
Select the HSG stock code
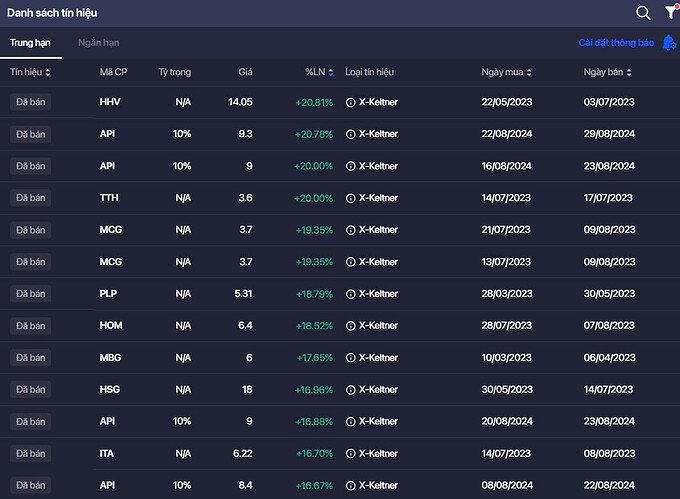110,390
